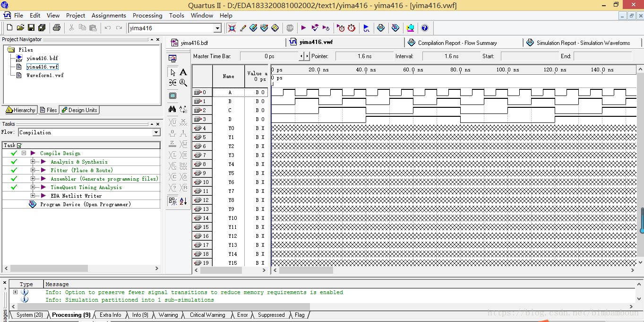Select signal row Y15 in the waveform list

tap(230, 263)
